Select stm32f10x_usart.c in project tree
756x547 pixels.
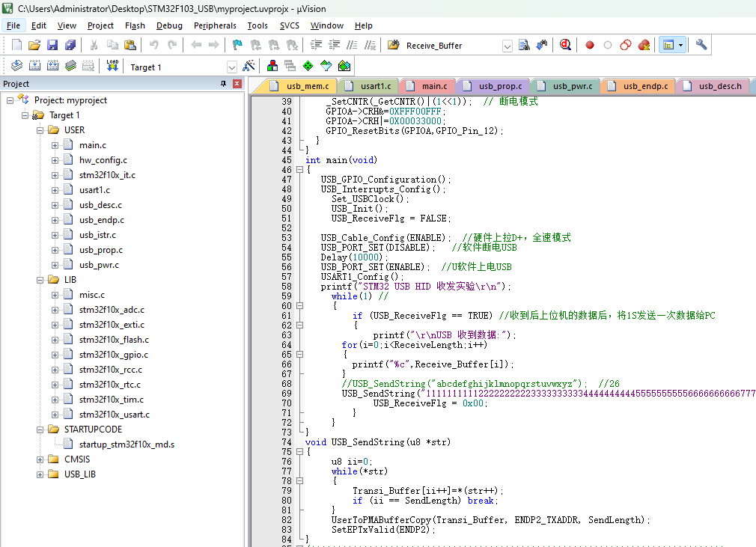[115, 415]
